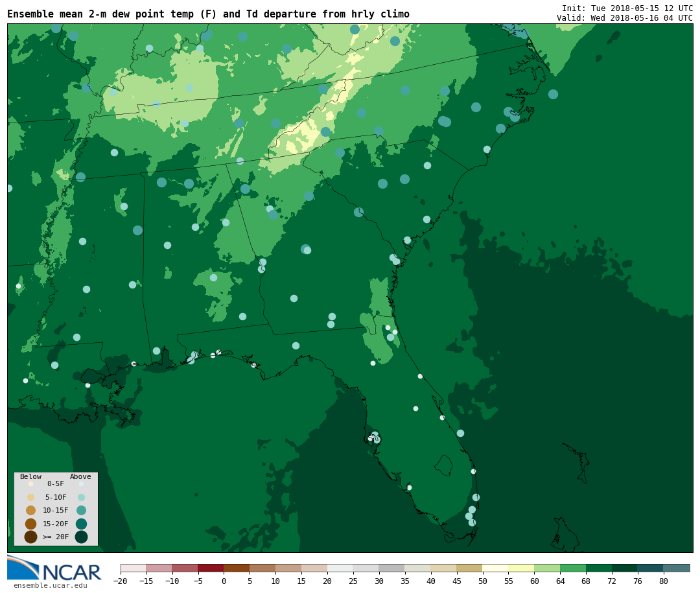Click the '10-15F' legend label

click(x=56, y=510)
